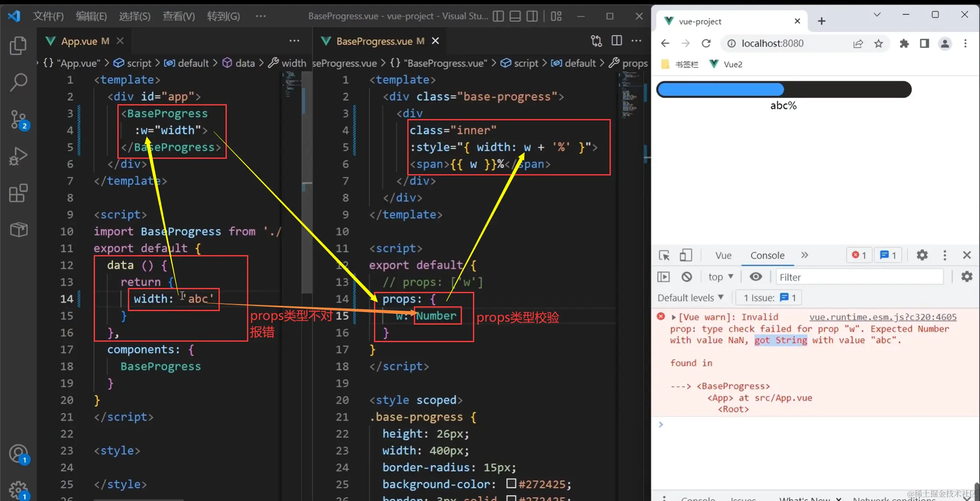This screenshot has width=980, height=501.
Task: Open the top JavaScript context dropdown
Action: (x=721, y=277)
